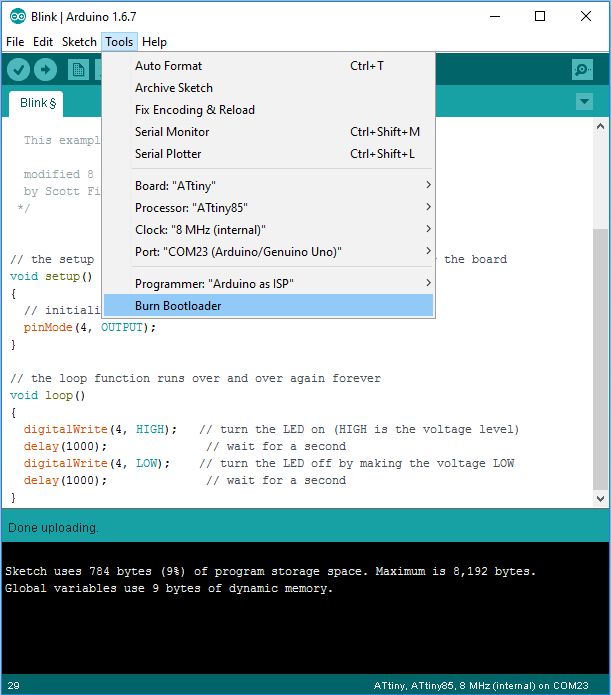611x695 pixels.
Task: Click line number 29 in status bar
Action: pos(13,685)
